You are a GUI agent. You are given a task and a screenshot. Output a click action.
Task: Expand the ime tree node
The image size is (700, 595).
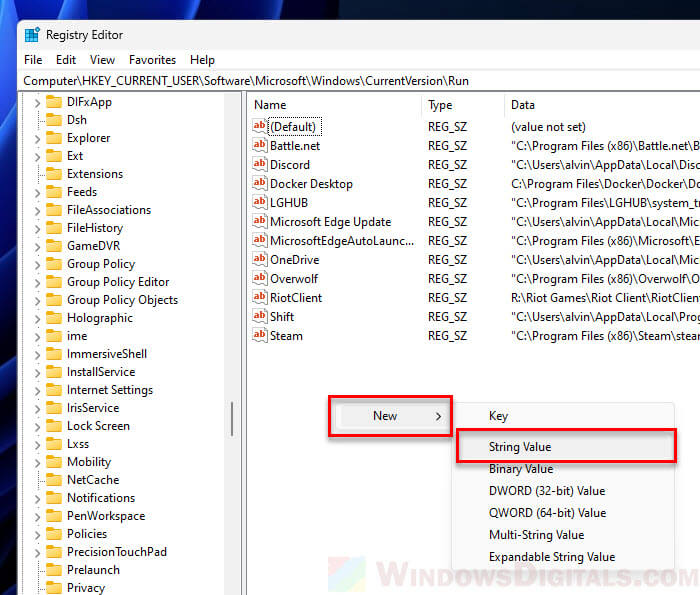tap(38, 337)
